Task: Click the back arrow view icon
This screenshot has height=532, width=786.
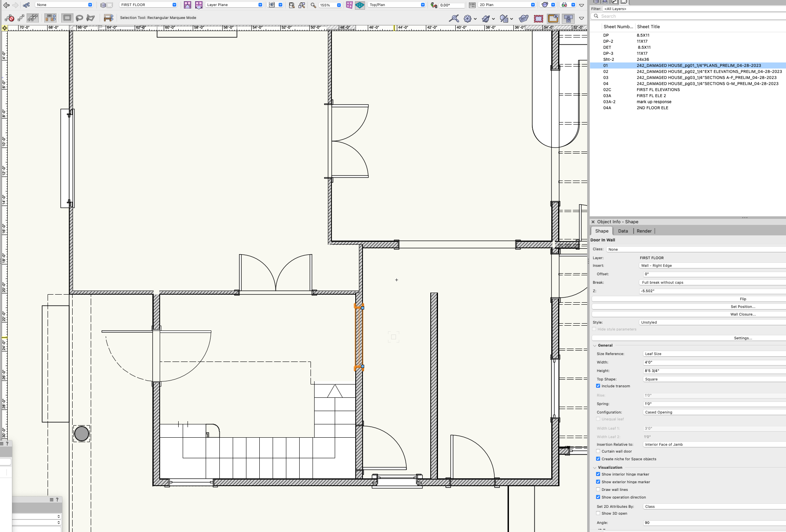Action: point(6,5)
